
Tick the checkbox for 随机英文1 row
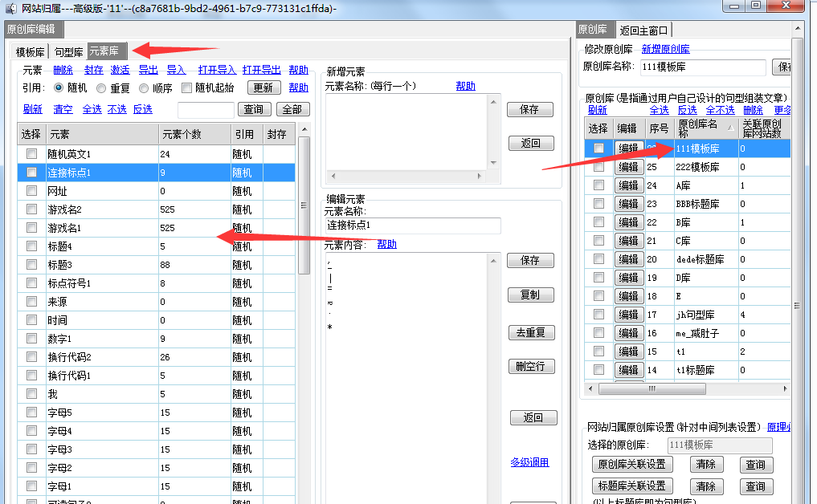click(31, 153)
